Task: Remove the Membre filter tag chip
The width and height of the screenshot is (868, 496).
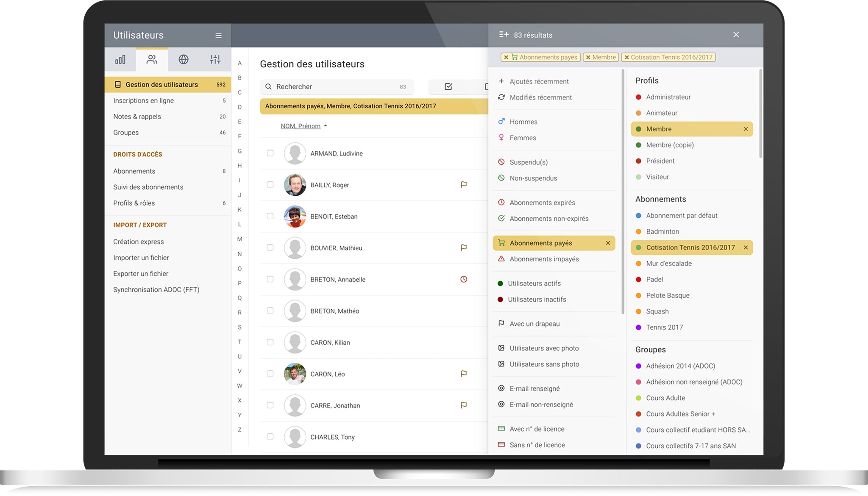Action: tap(588, 58)
